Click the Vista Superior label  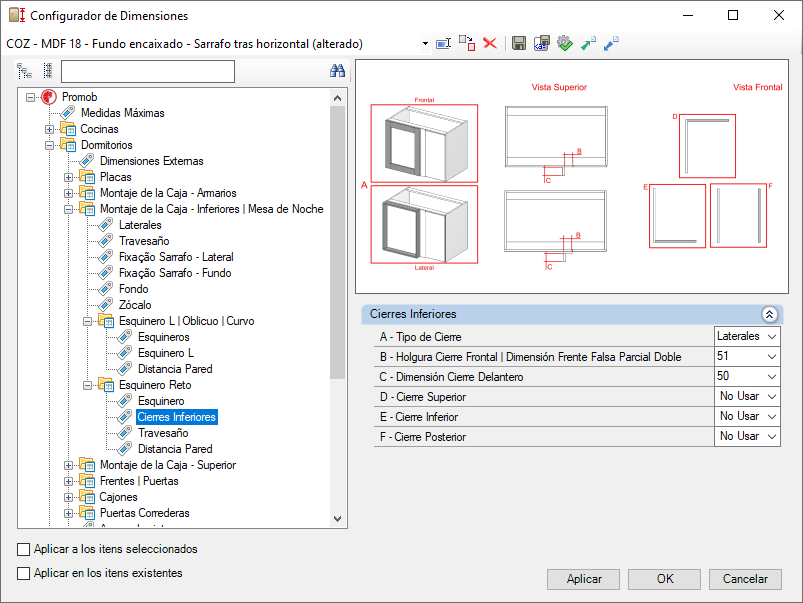click(559, 87)
